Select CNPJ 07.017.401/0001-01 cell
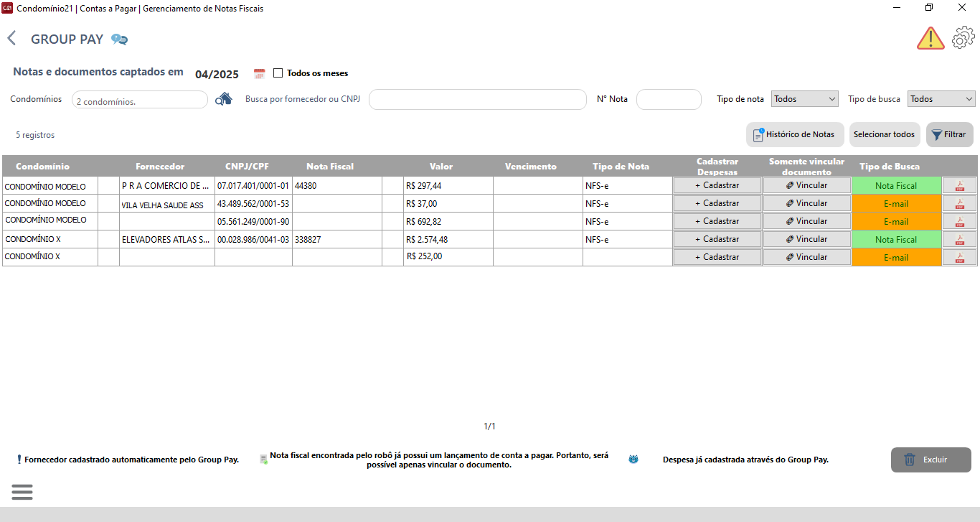The width and height of the screenshot is (980, 522). point(253,185)
